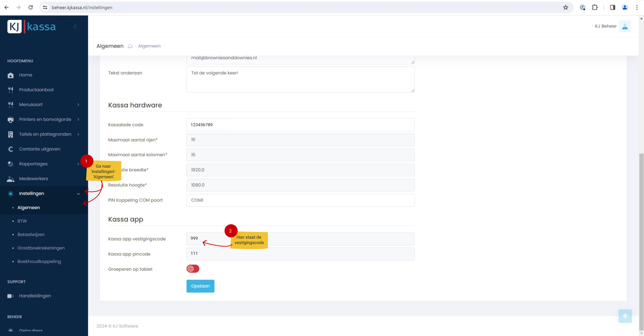Bookmark this page with the star icon
The width and height of the screenshot is (644, 336).
coord(566,8)
